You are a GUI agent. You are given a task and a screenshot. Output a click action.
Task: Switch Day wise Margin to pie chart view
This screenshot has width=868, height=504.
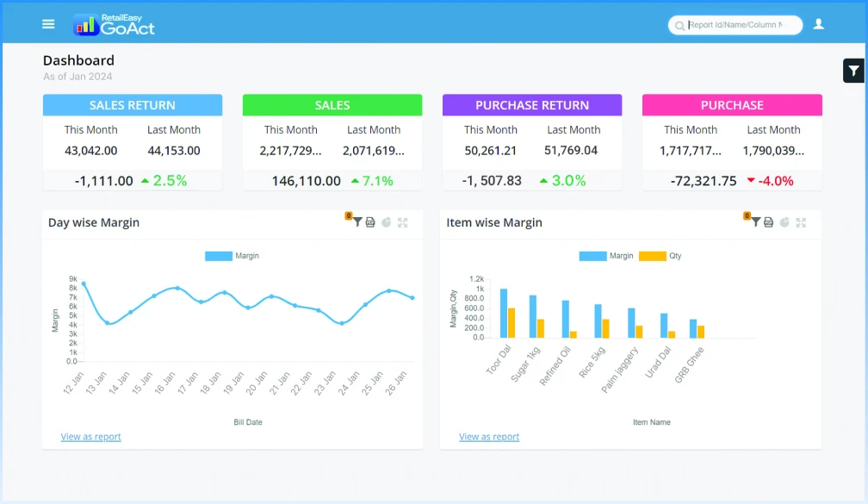pyautogui.click(x=386, y=222)
